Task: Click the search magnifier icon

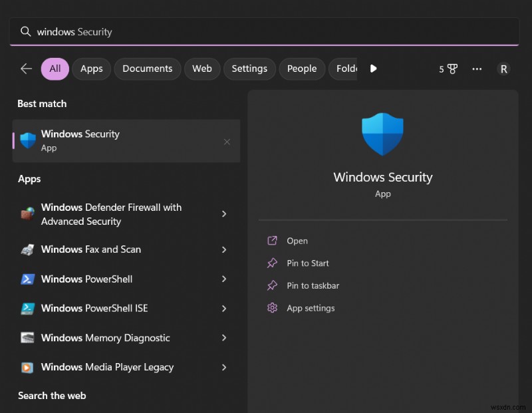Action: click(x=25, y=31)
